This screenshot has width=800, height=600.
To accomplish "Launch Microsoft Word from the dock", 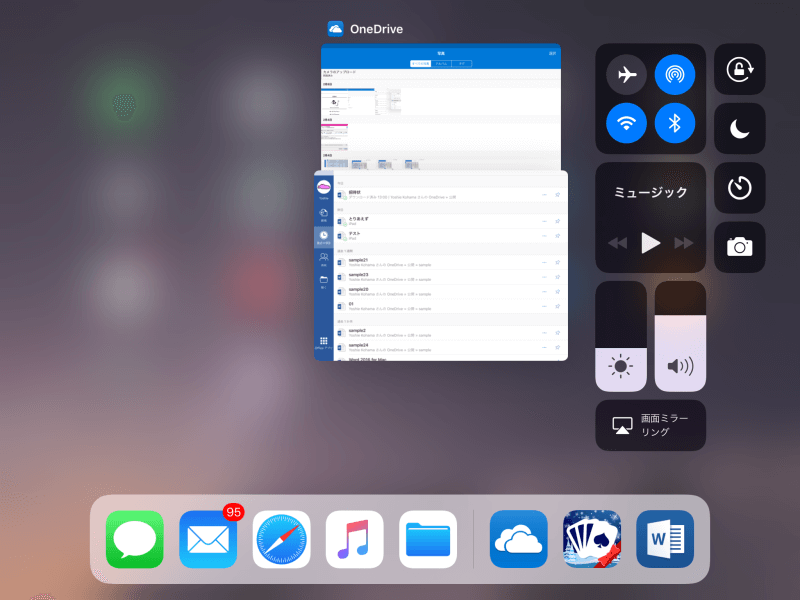I will [x=665, y=539].
